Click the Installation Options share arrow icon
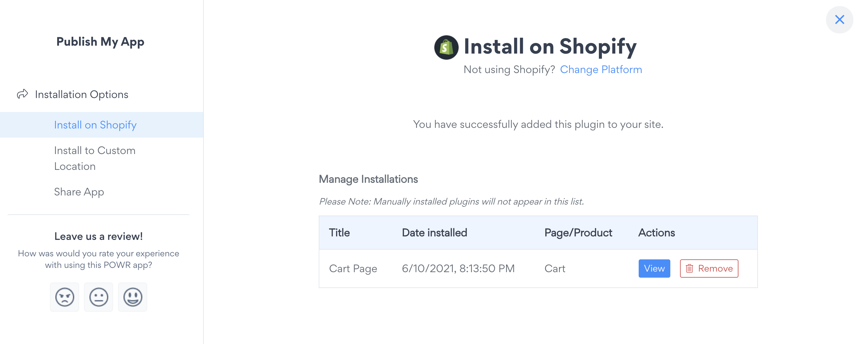This screenshot has width=868, height=344. tap(23, 94)
